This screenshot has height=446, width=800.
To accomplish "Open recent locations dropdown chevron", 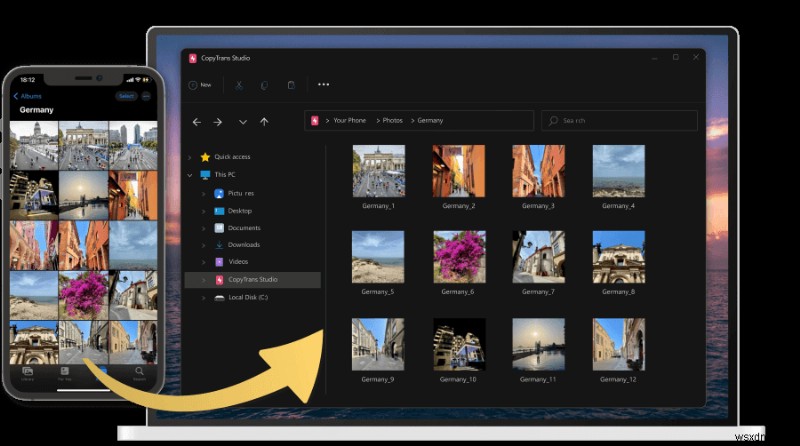I will click(243, 122).
